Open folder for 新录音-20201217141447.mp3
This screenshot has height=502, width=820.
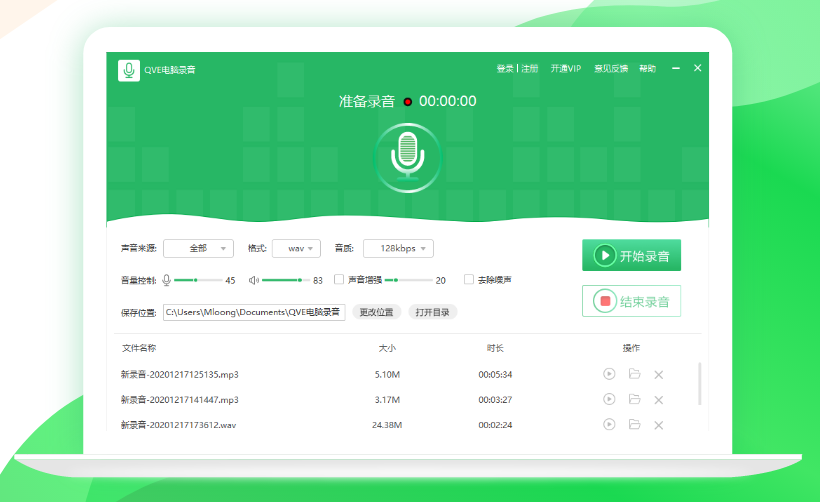click(634, 399)
